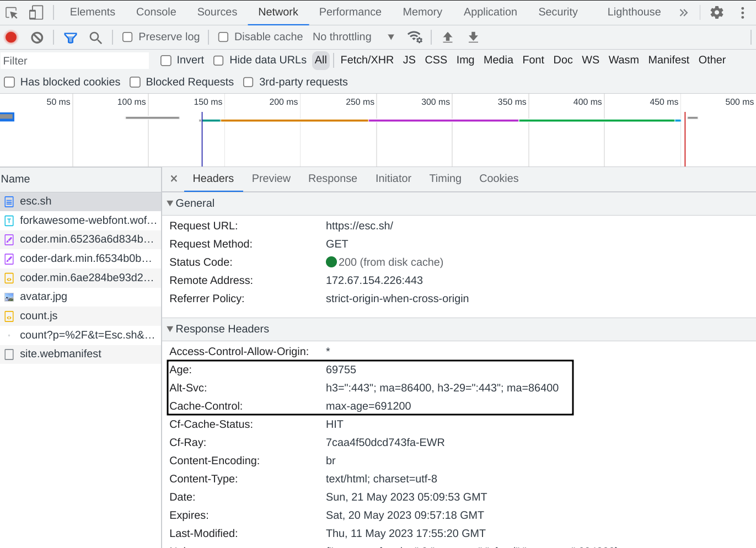Image resolution: width=756 pixels, height=548 pixels.
Task: Open the No throttling dropdown
Action: pyautogui.click(x=353, y=37)
